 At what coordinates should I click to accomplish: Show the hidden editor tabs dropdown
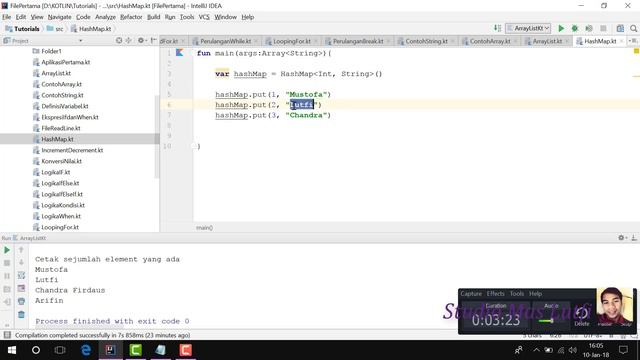633,41
